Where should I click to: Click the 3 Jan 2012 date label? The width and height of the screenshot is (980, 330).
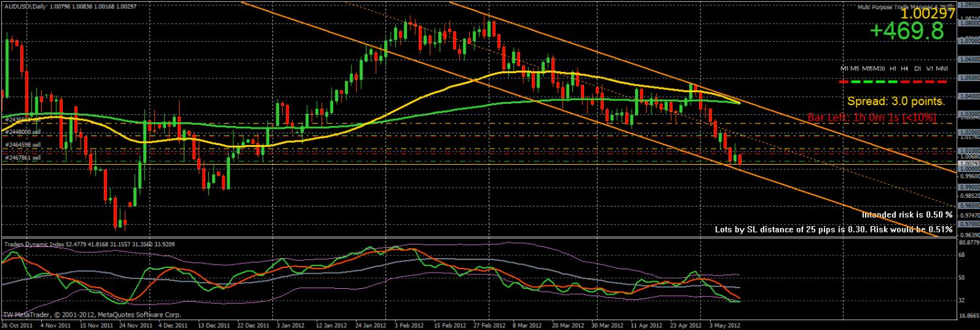point(289,325)
